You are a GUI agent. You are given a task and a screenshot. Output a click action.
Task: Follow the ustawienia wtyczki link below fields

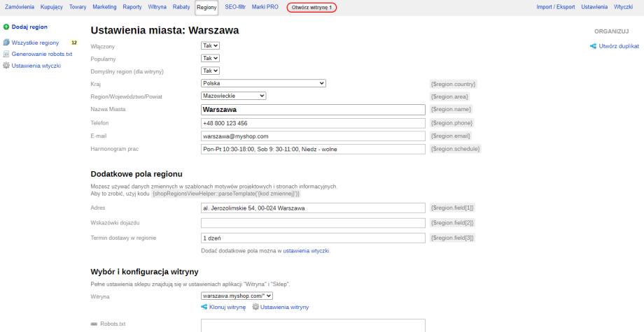pyautogui.click(x=306, y=250)
